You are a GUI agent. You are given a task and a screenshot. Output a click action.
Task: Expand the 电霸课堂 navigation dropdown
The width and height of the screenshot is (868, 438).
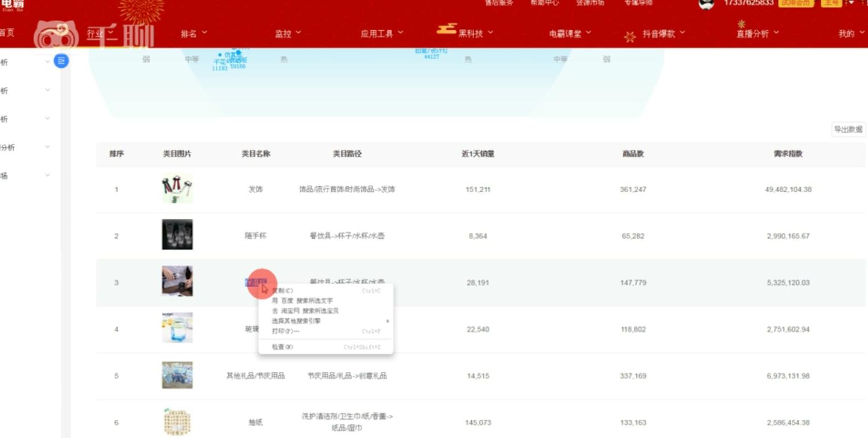pyautogui.click(x=570, y=34)
